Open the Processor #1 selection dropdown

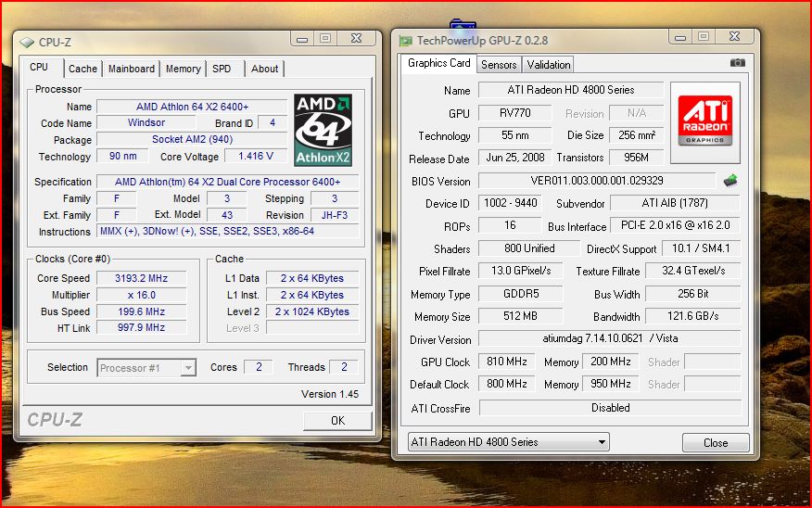[146, 368]
